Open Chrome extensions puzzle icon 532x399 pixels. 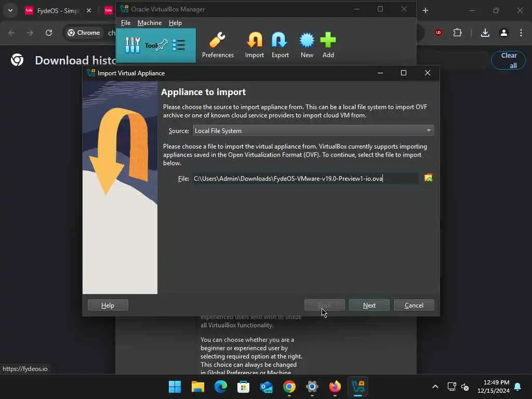(457, 33)
